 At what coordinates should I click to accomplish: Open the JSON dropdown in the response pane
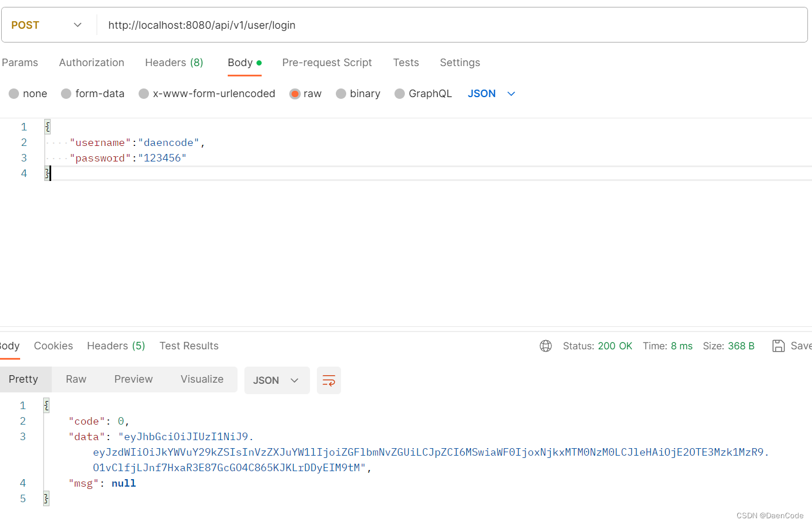pyautogui.click(x=277, y=380)
